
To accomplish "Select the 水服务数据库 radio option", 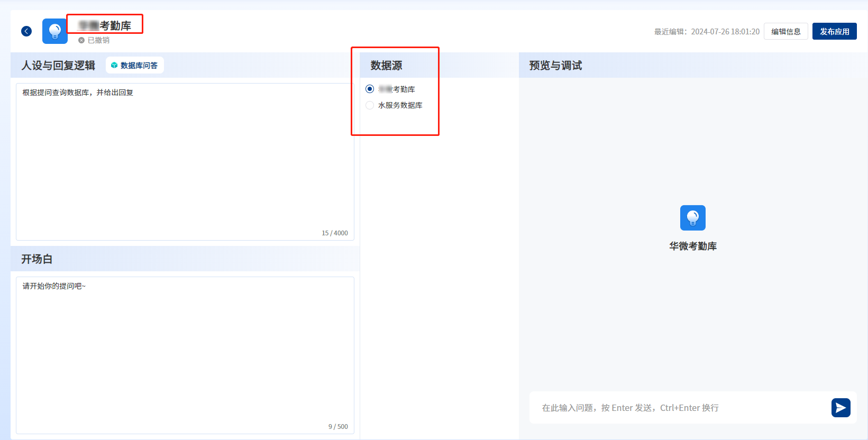I will [370, 105].
